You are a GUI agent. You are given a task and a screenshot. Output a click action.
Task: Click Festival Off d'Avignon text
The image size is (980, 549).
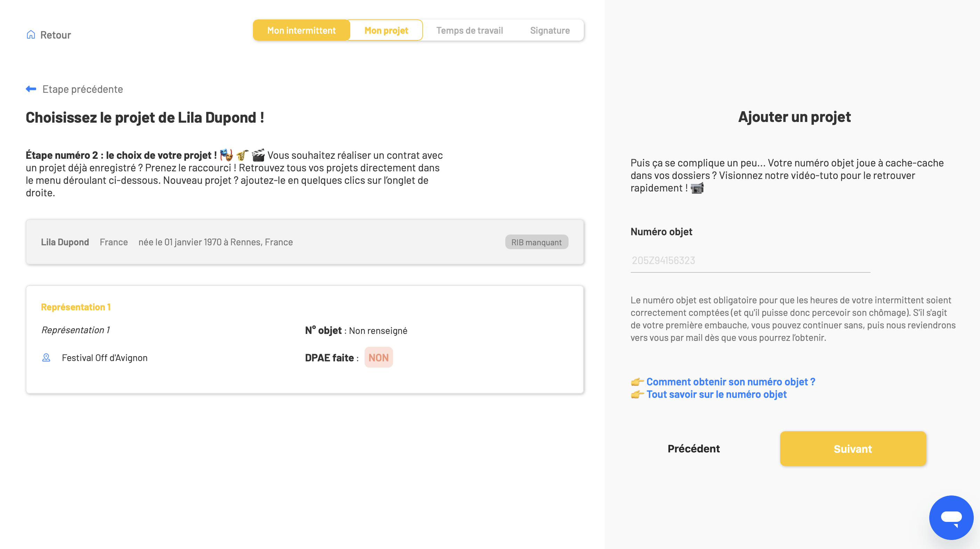[x=105, y=358]
